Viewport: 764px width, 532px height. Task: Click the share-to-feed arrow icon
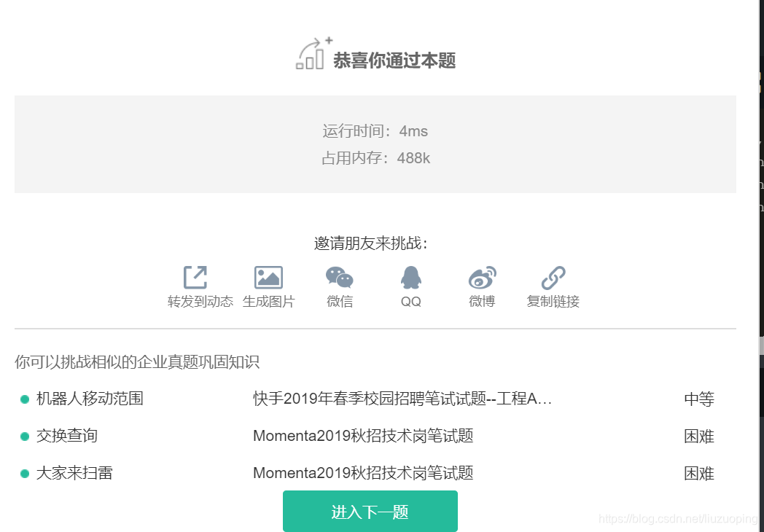pyautogui.click(x=195, y=278)
